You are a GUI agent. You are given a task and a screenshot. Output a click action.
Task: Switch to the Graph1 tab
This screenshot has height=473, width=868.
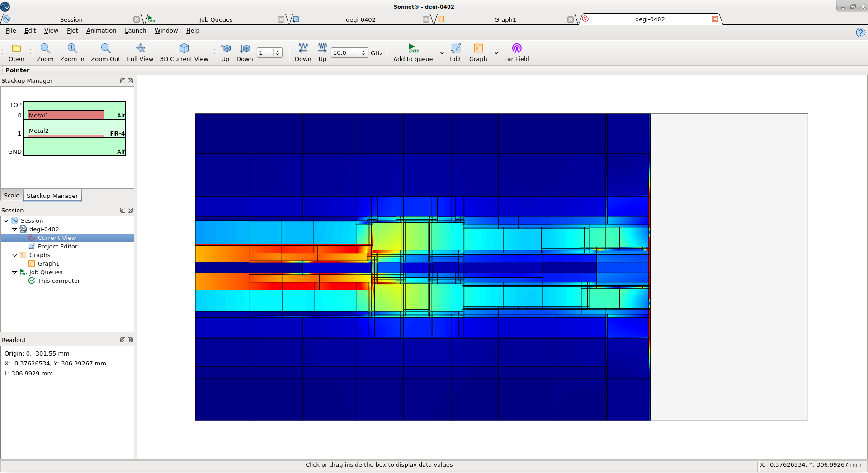click(505, 19)
